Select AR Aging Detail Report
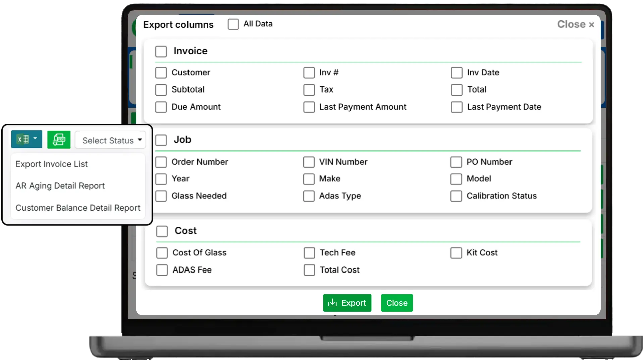 tap(60, 186)
